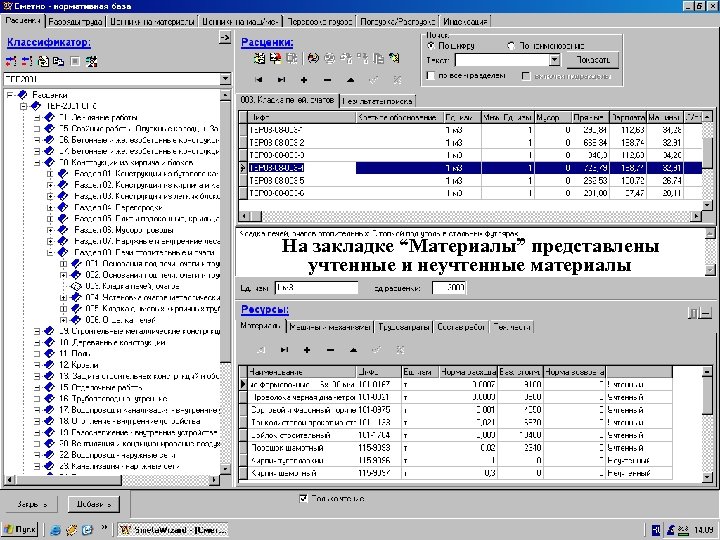Click the Классификатор heading link
The width and height of the screenshot is (720, 540).
(49, 42)
